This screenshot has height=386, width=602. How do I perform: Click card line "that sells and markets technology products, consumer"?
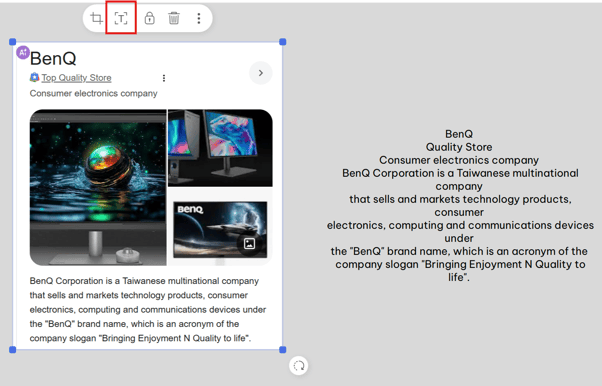point(139,295)
